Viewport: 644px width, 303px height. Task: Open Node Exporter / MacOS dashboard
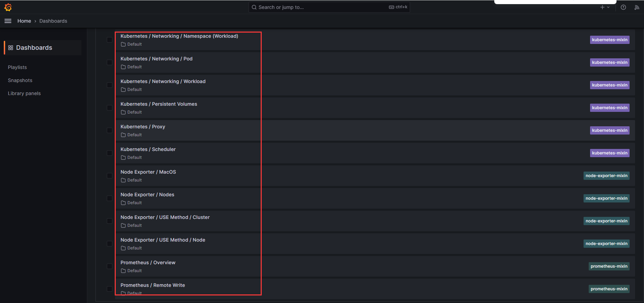click(x=148, y=172)
